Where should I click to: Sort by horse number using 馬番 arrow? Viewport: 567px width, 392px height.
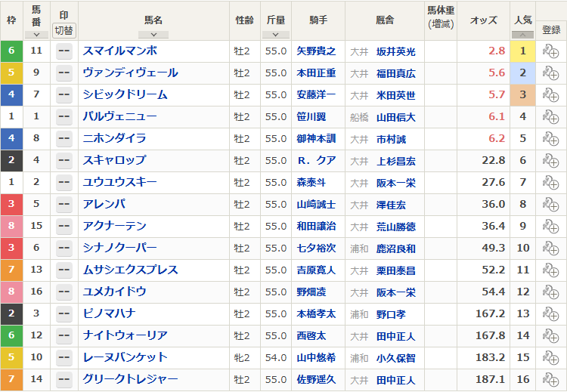pyautogui.click(x=36, y=35)
